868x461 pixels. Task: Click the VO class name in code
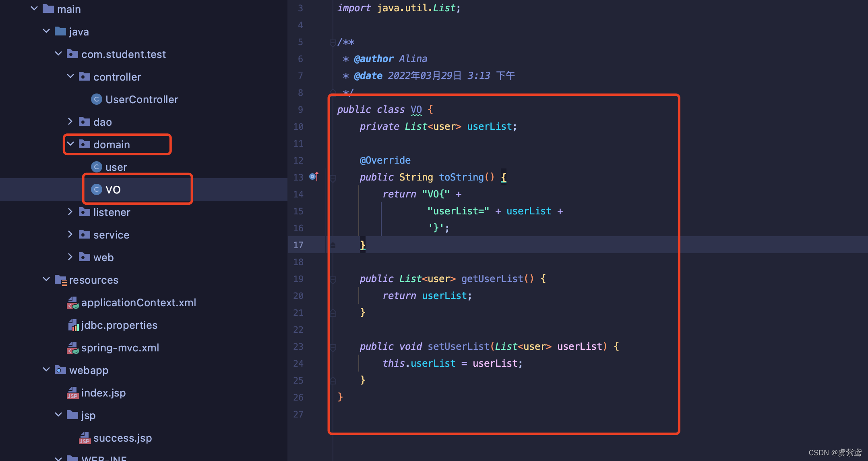click(x=416, y=110)
